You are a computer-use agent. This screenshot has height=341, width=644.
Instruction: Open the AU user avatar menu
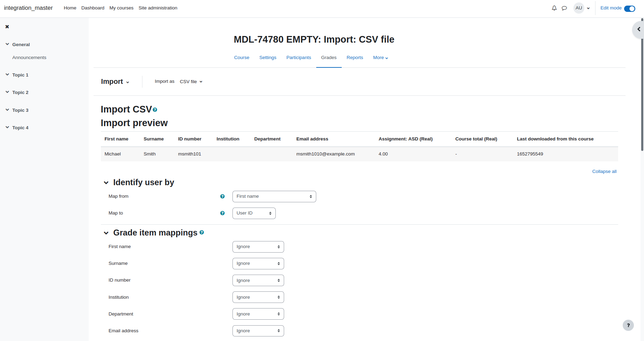[579, 8]
